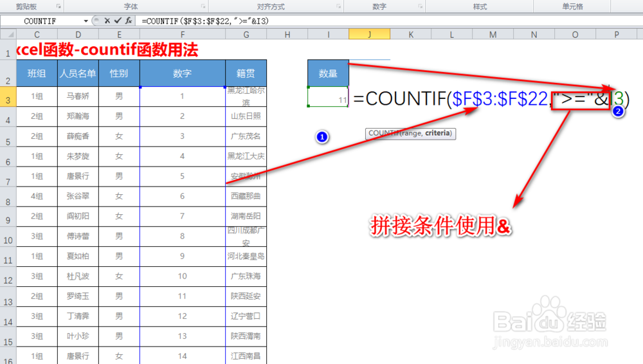The image size is (643, 364).
Task: Click the blue 数量 header cell
Action: point(328,73)
